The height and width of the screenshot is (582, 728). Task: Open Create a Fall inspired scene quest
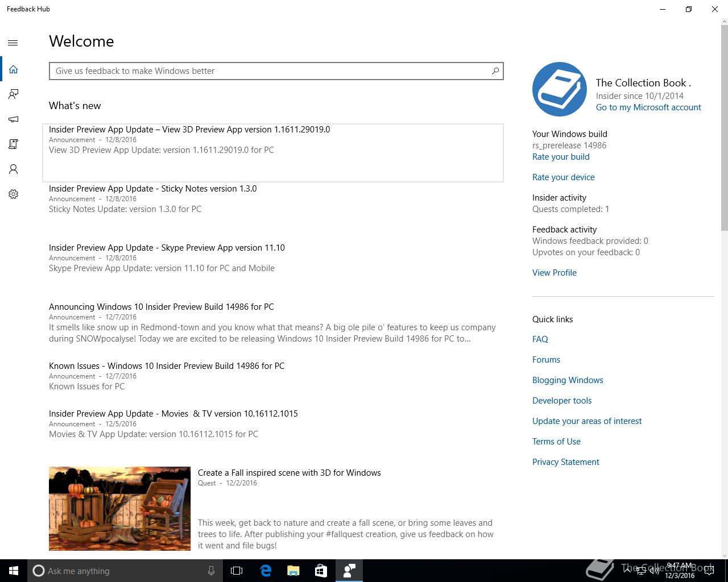point(289,473)
